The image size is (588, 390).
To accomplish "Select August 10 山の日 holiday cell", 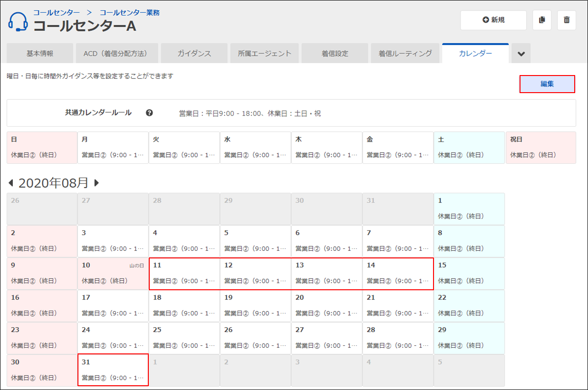I will pyautogui.click(x=113, y=274).
